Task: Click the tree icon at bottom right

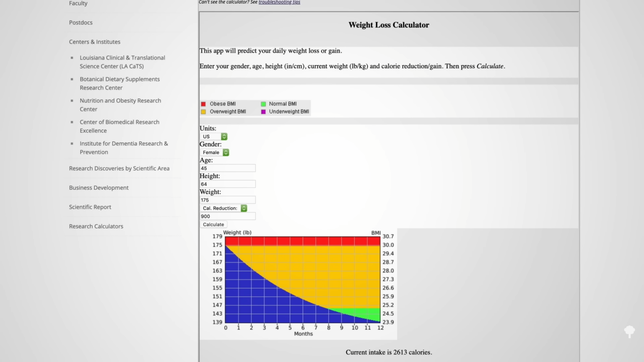Action: (x=629, y=332)
